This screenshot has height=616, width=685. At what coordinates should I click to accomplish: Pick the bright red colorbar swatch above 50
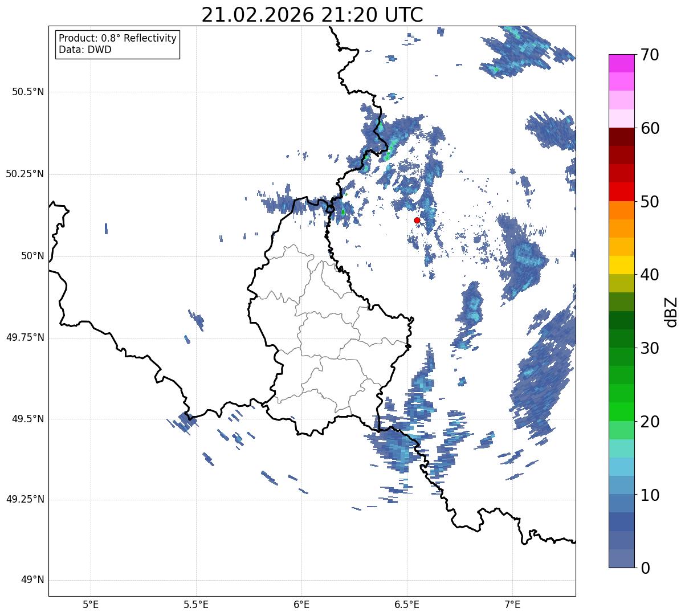(621, 191)
